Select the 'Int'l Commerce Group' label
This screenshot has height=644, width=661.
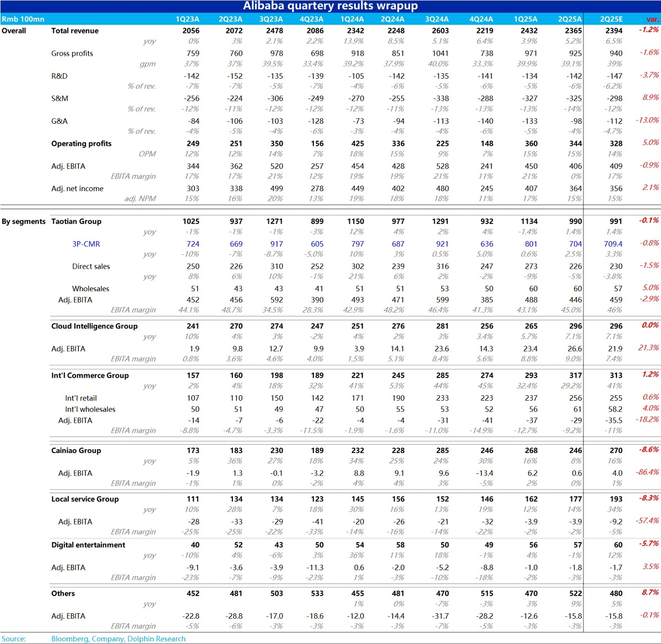90,375
